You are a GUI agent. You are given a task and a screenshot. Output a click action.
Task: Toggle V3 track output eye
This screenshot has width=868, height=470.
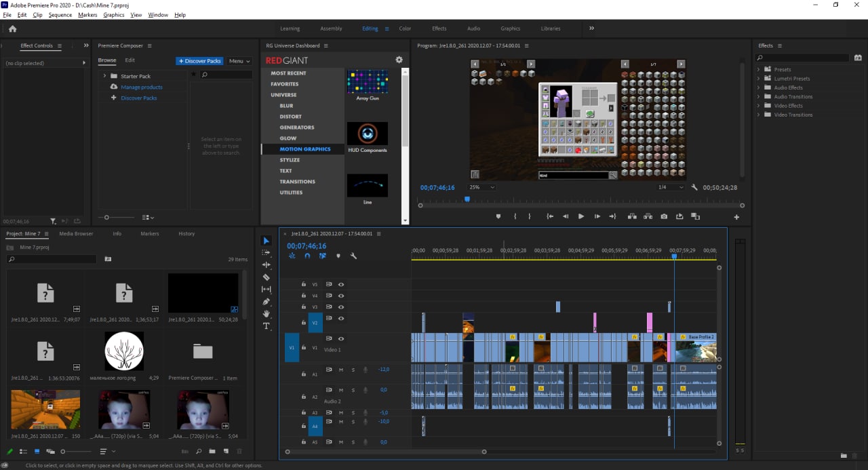pyautogui.click(x=341, y=307)
